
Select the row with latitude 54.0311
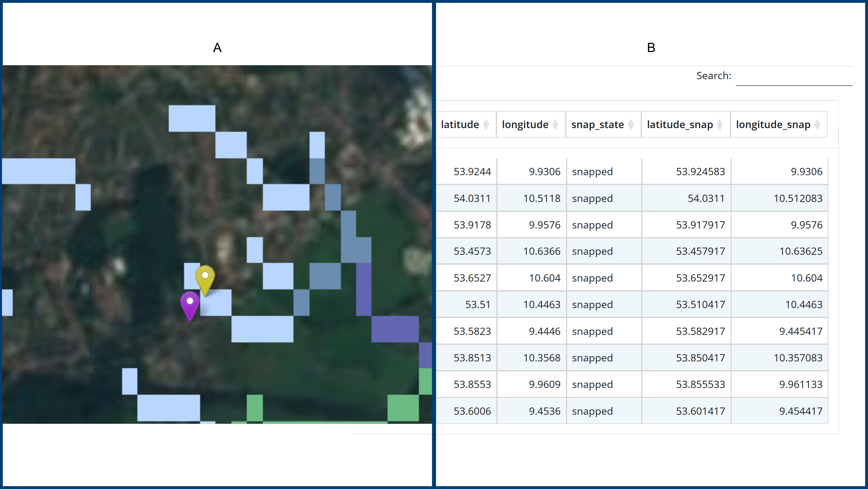(x=632, y=198)
